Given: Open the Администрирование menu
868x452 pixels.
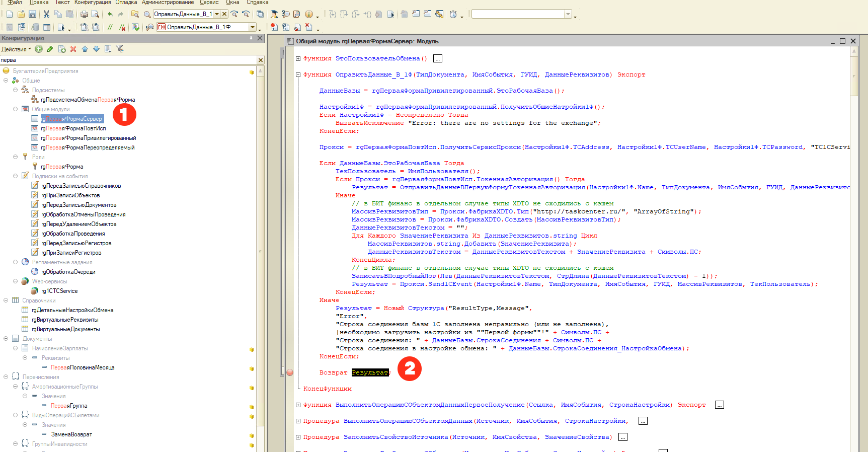Looking at the screenshot, I should pyautogui.click(x=168, y=3).
